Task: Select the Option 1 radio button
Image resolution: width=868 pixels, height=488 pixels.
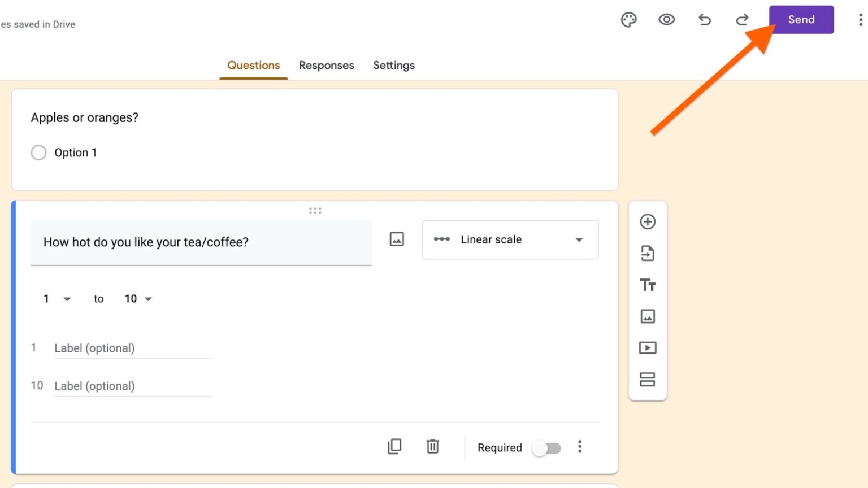Action: click(38, 152)
